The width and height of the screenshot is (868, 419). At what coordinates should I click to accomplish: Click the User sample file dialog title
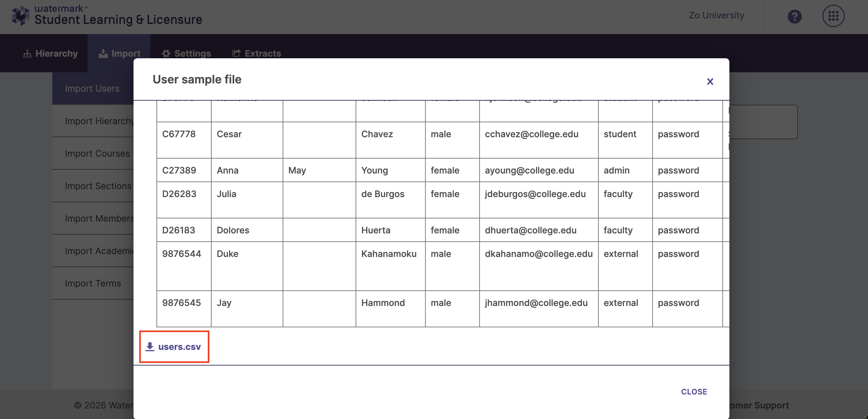point(197,80)
